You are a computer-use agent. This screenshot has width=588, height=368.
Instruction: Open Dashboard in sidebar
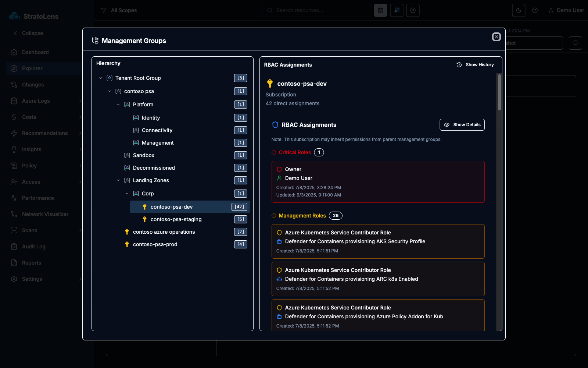44,52
